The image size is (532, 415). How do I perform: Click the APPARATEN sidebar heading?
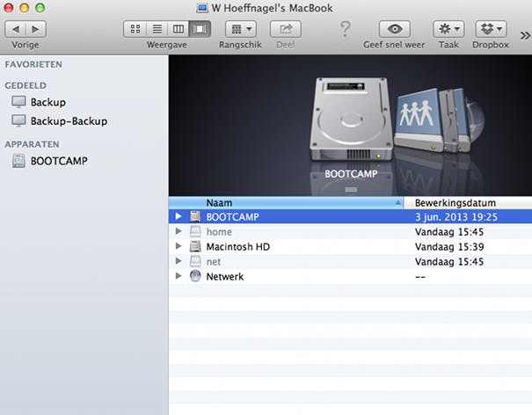[x=32, y=144]
